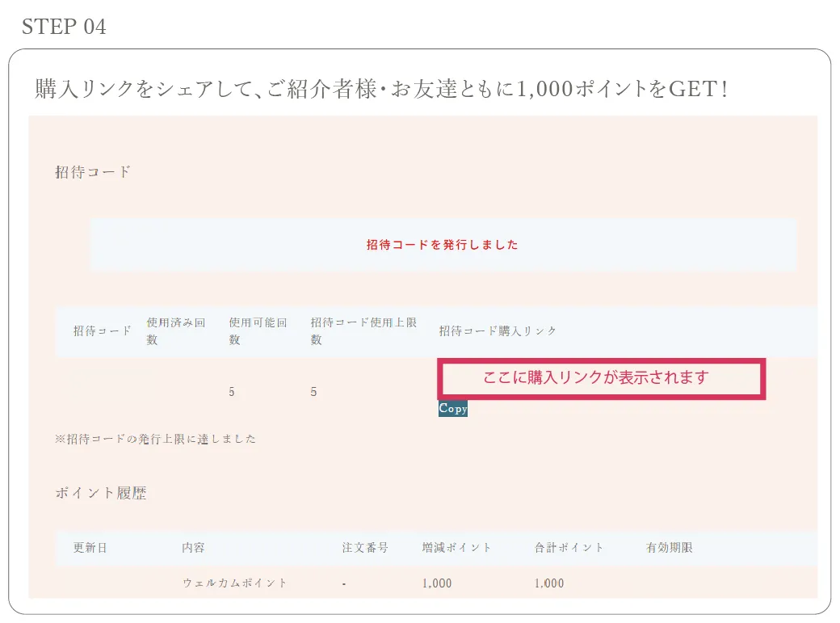840x623 pixels.
Task: Click the 1,000 value in 合計ポイント column
Action: pyautogui.click(x=549, y=583)
